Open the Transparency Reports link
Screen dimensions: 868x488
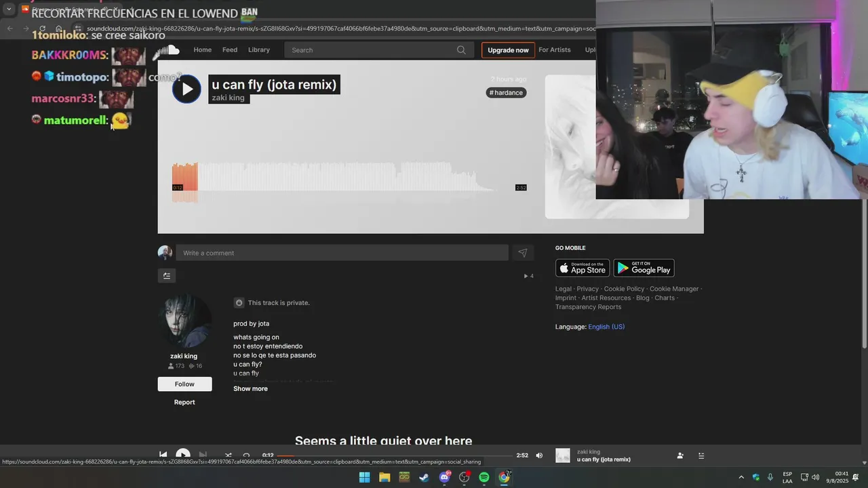(x=588, y=307)
